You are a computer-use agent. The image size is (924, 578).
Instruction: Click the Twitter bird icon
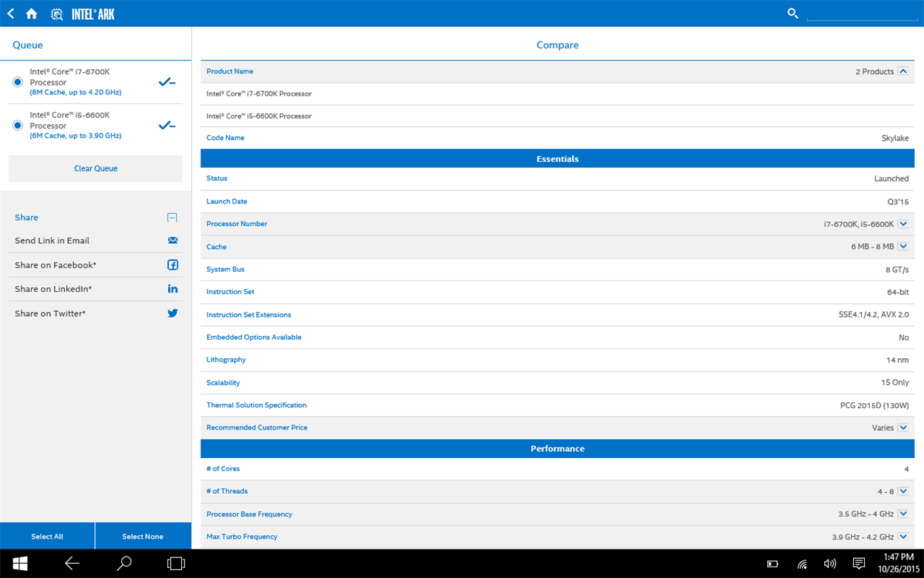coord(173,313)
